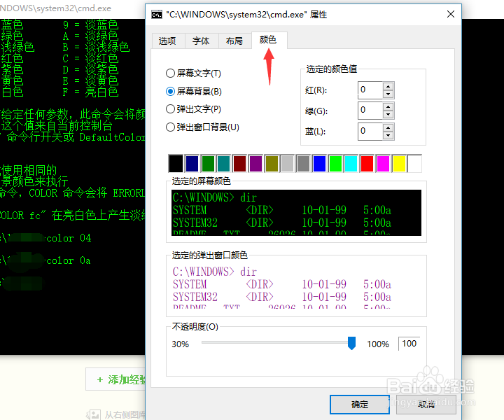The width and height of the screenshot is (504, 420).
Task: Pick the dark gray swatch
Action: coord(303,164)
